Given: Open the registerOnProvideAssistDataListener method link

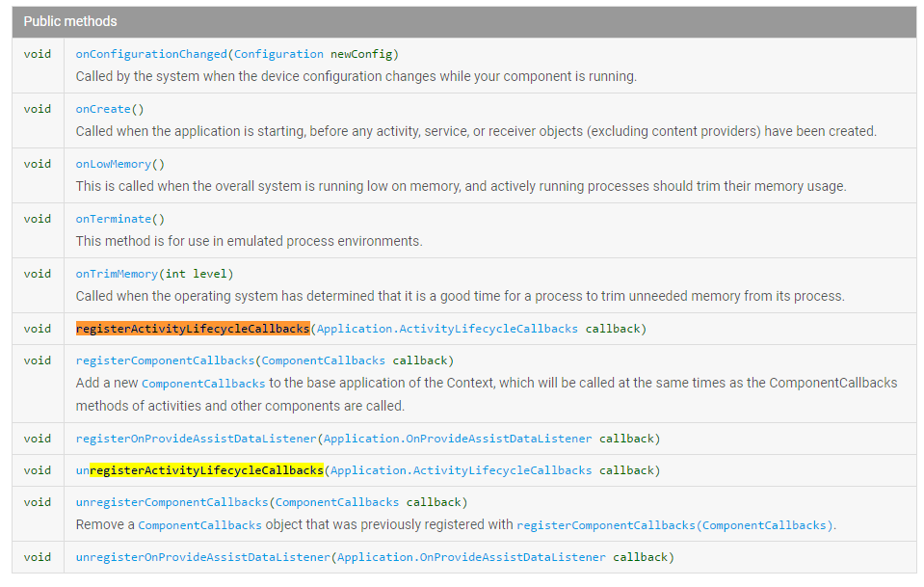Looking at the screenshot, I should [196, 439].
